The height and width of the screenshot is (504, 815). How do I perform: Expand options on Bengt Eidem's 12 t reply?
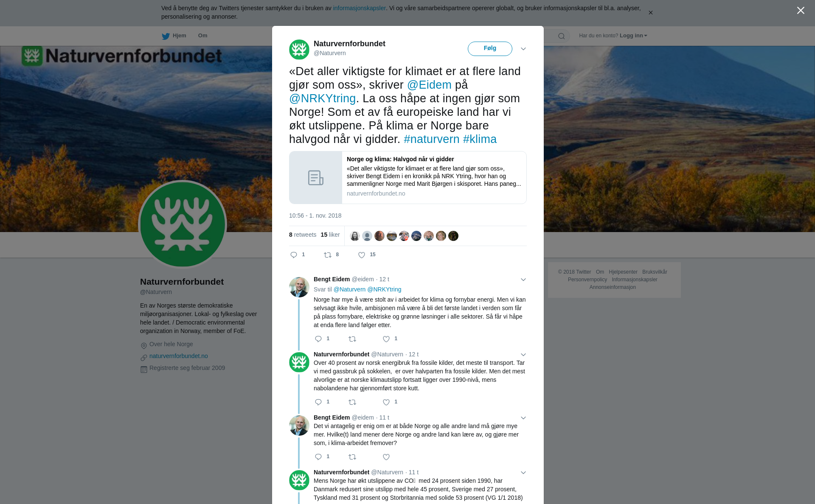523,280
